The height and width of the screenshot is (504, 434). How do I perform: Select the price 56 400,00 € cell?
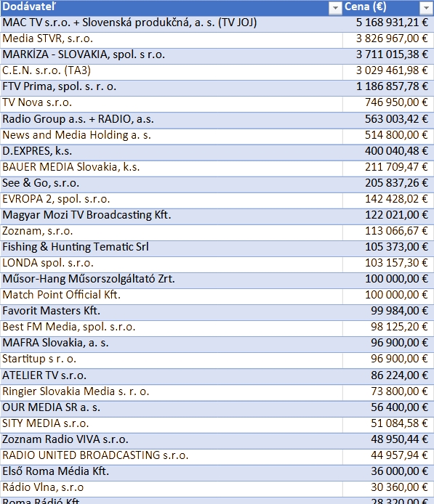[388, 409]
